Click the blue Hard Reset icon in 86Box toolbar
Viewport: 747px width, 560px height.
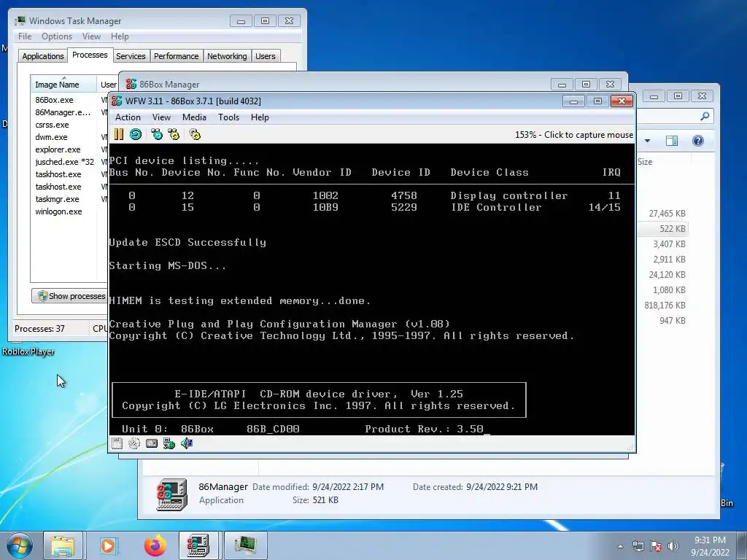tap(136, 134)
